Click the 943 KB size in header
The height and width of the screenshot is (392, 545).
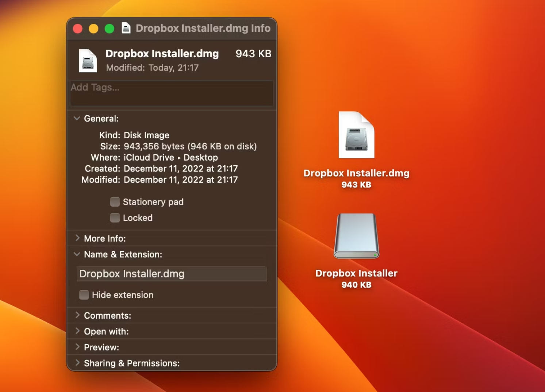[x=253, y=54]
